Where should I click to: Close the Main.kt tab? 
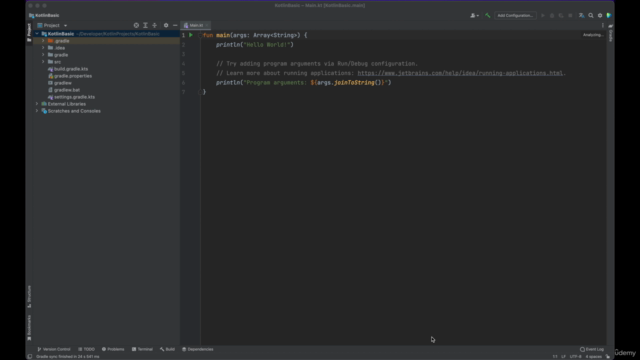point(207,25)
